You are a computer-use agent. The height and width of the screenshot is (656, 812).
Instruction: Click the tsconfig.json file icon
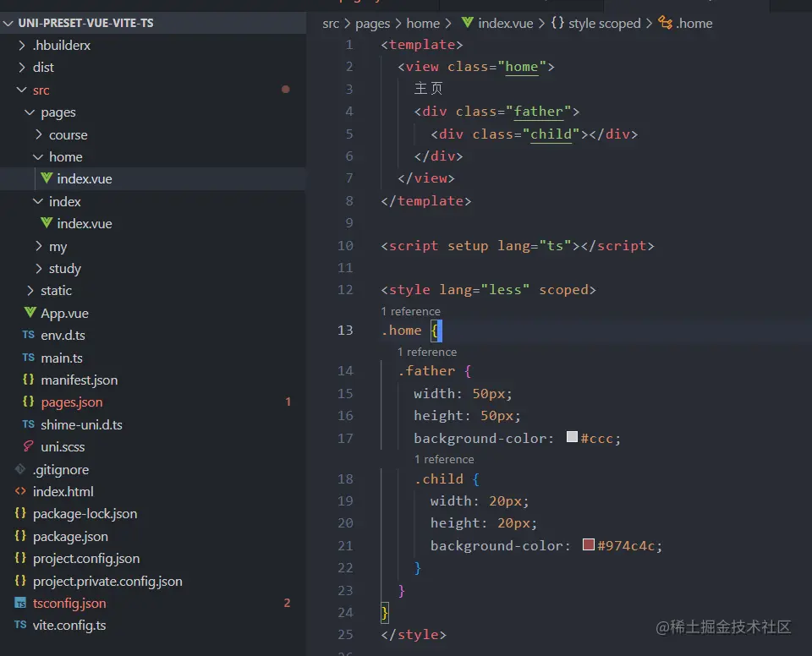(20, 604)
